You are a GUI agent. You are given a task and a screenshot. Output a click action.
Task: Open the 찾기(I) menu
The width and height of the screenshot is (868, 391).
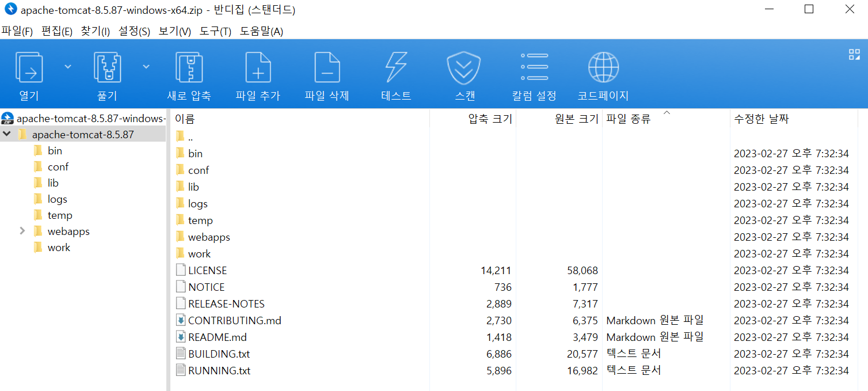(x=96, y=31)
